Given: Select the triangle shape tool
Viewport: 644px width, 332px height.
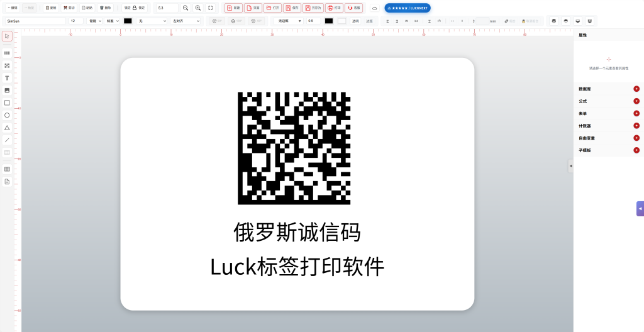Looking at the screenshot, I should pos(7,128).
